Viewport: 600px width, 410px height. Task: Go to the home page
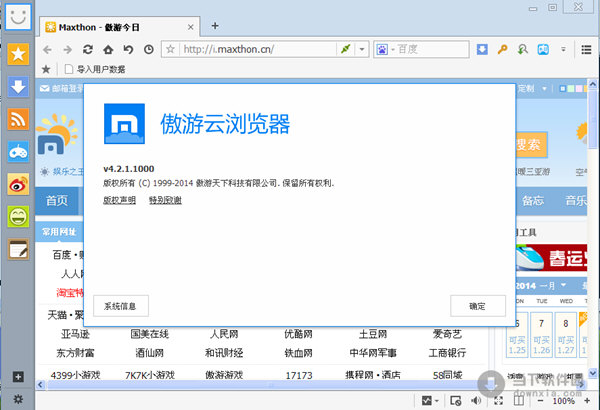click(108, 49)
